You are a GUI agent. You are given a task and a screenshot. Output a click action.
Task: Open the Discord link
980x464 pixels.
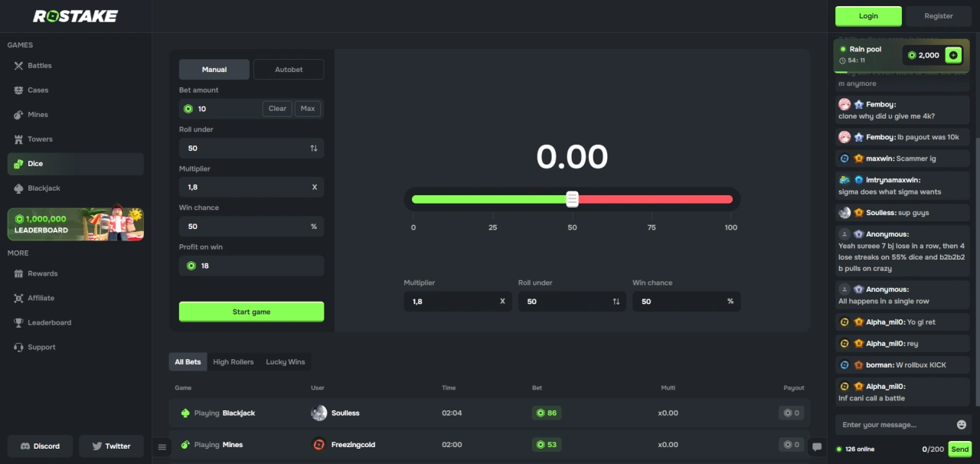coord(40,446)
